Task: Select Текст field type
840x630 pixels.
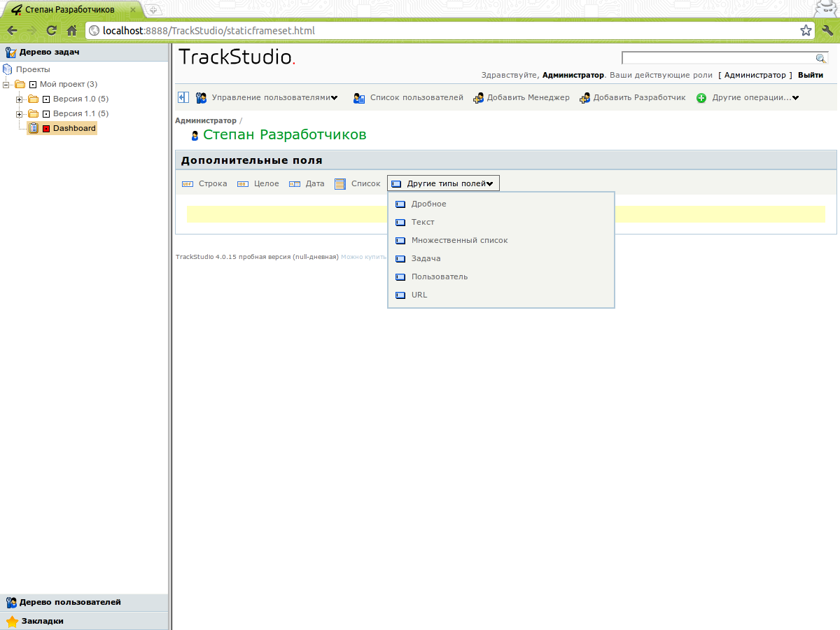Action: click(x=423, y=223)
